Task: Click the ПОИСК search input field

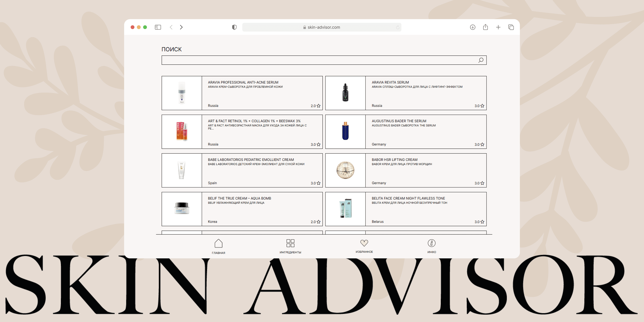Action: 318,60
